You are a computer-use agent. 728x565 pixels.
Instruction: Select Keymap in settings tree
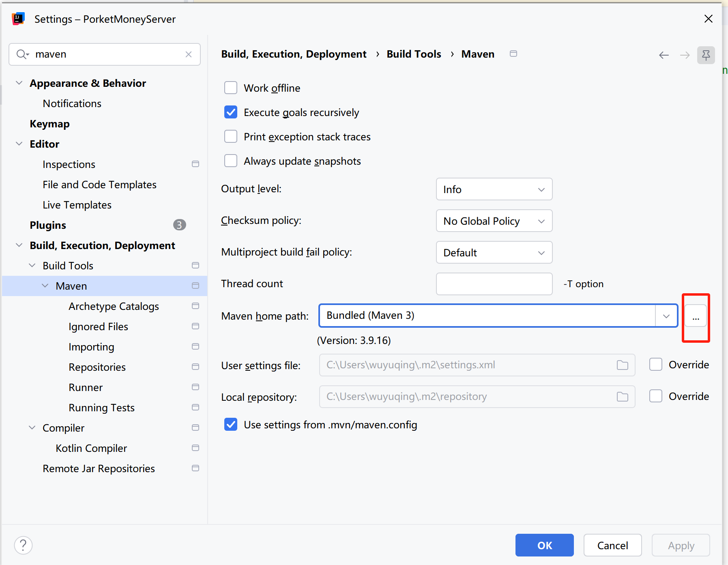(49, 124)
